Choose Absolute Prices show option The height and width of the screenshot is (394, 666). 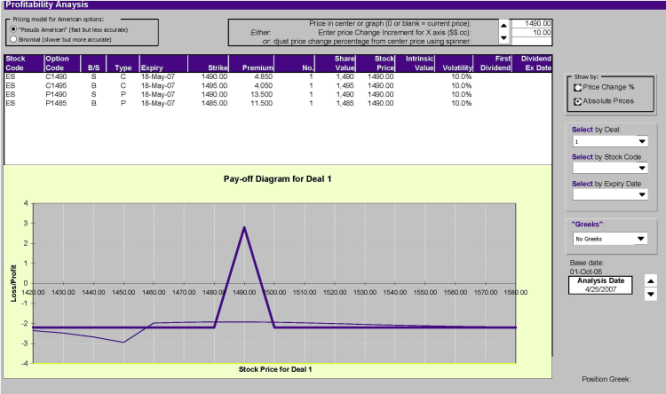coord(578,101)
